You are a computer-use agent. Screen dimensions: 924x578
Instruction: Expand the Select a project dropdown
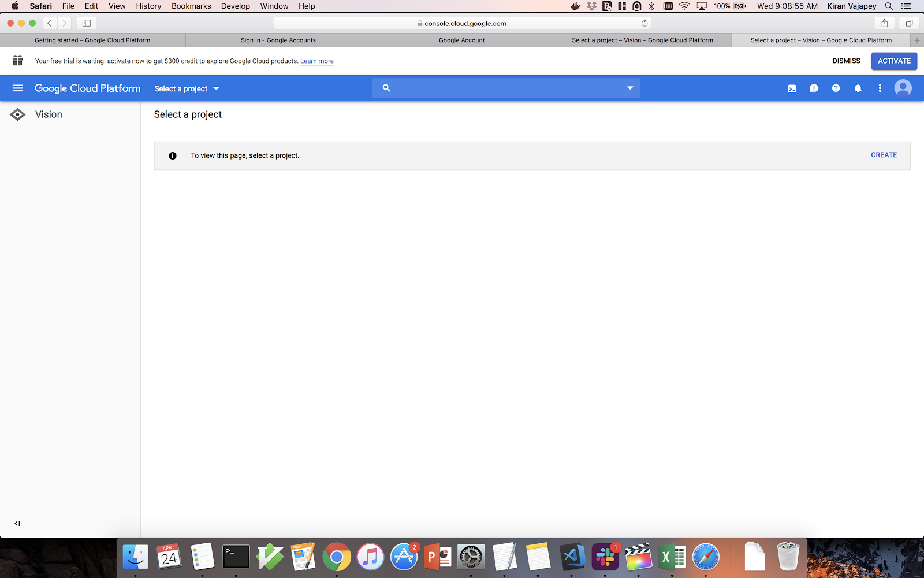[187, 88]
